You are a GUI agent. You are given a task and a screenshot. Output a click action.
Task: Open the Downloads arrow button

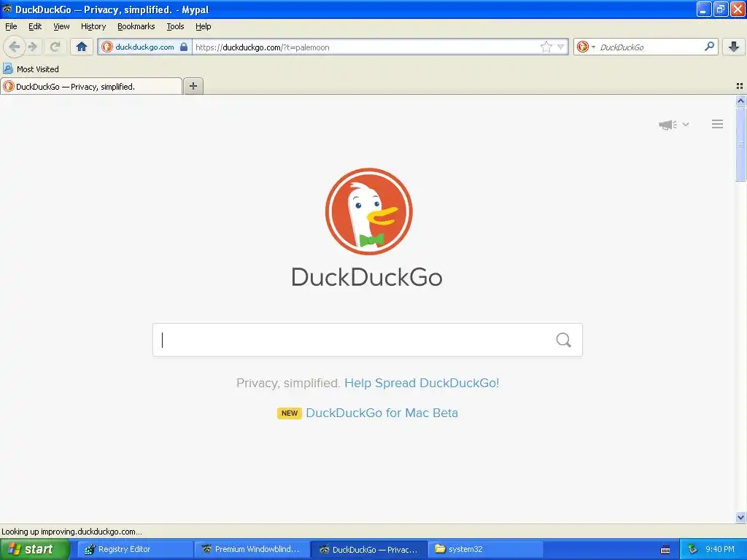tap(734, 47)
